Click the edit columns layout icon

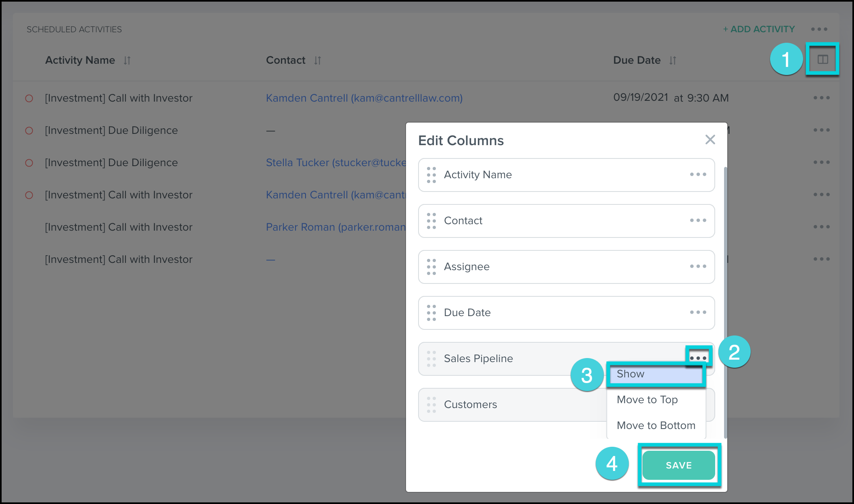point(823,60)
